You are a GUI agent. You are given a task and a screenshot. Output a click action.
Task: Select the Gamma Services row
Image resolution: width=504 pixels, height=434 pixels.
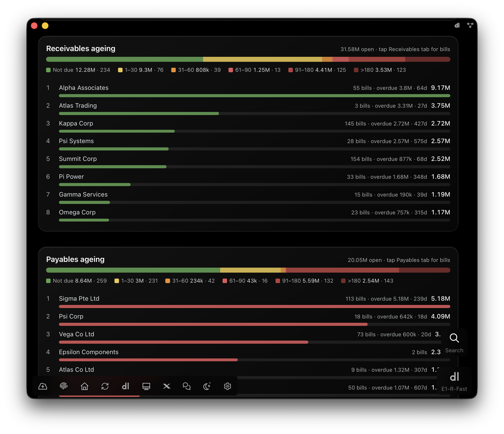click(248, 197)
